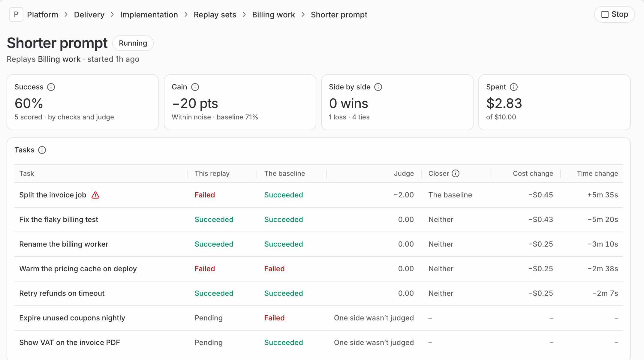644x360 pixels.
Task: Click The baseline value in the Closer column
Action: pyautogui.click(x=450, y=195)
